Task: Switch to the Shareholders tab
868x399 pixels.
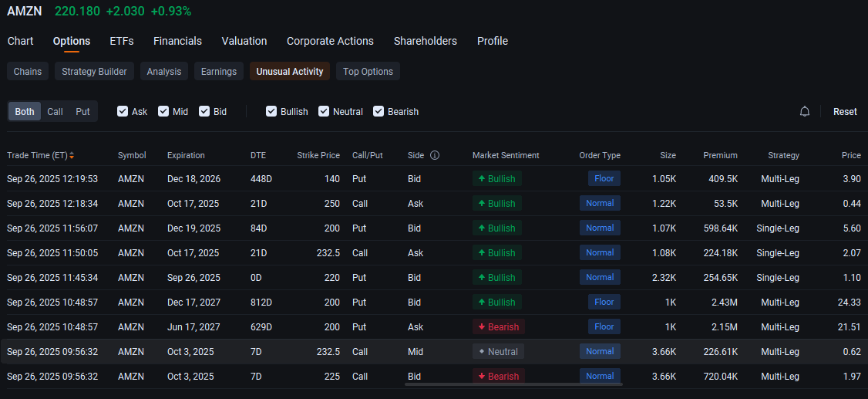Action: pos(426,41)
